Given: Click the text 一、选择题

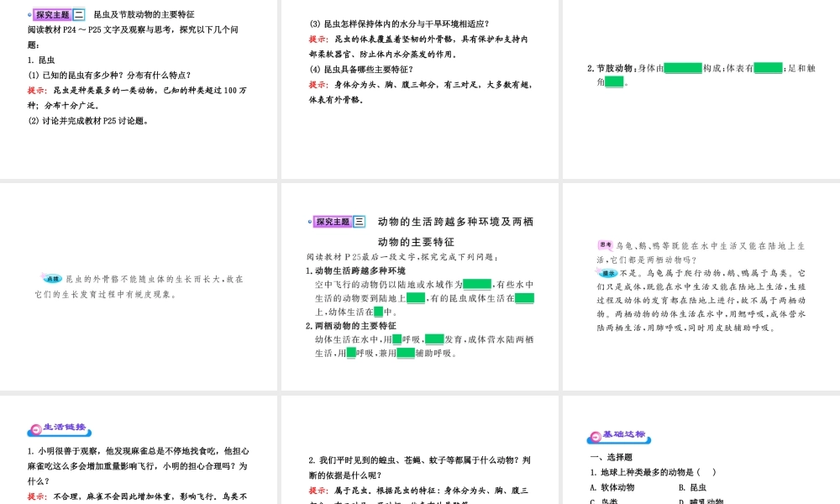Looking at the screenshot, I should tap(612, 457).
